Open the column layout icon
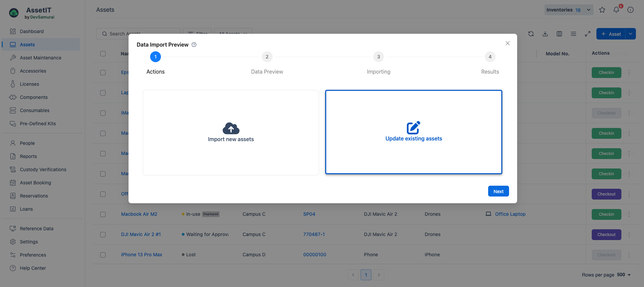644x287 pixels. pos(559,34)
